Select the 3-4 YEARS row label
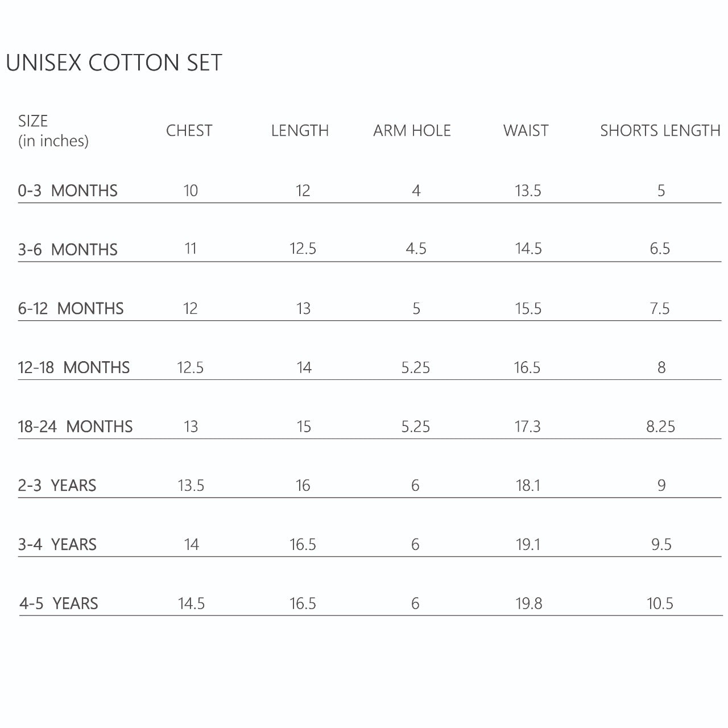Viewport: 728px width, 728px height. pyautogui.click(x=57, y=545)
